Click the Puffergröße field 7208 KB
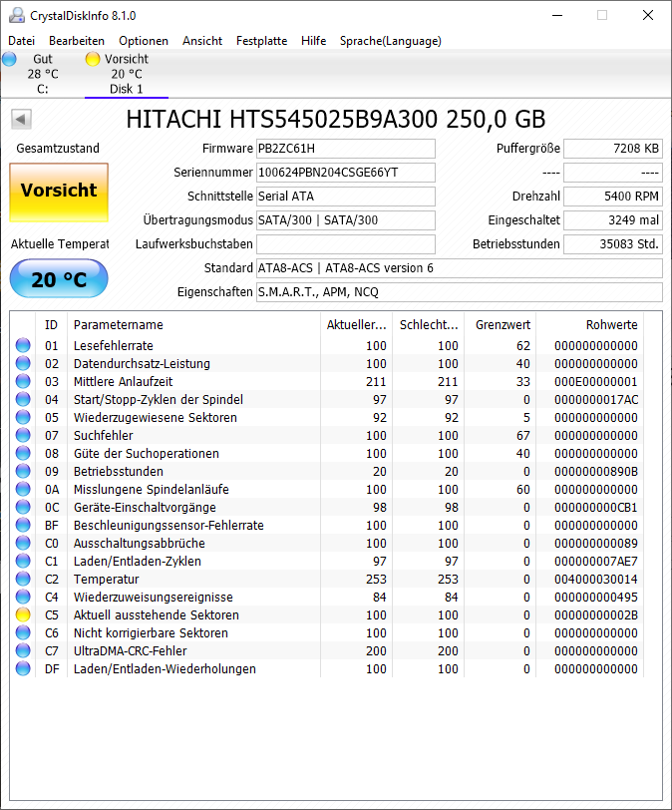The image size is (672, 810). pos(612,149)
